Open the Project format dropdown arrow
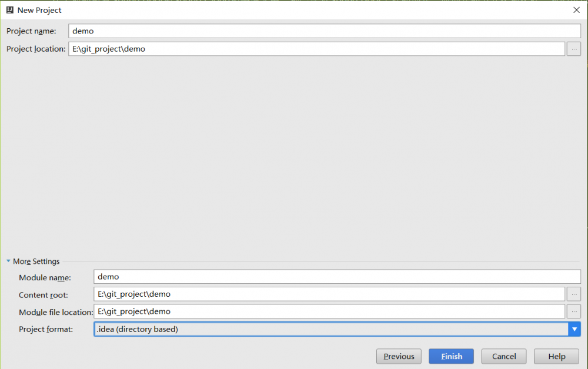Screen dimensions: 588x369 point(574,329)
